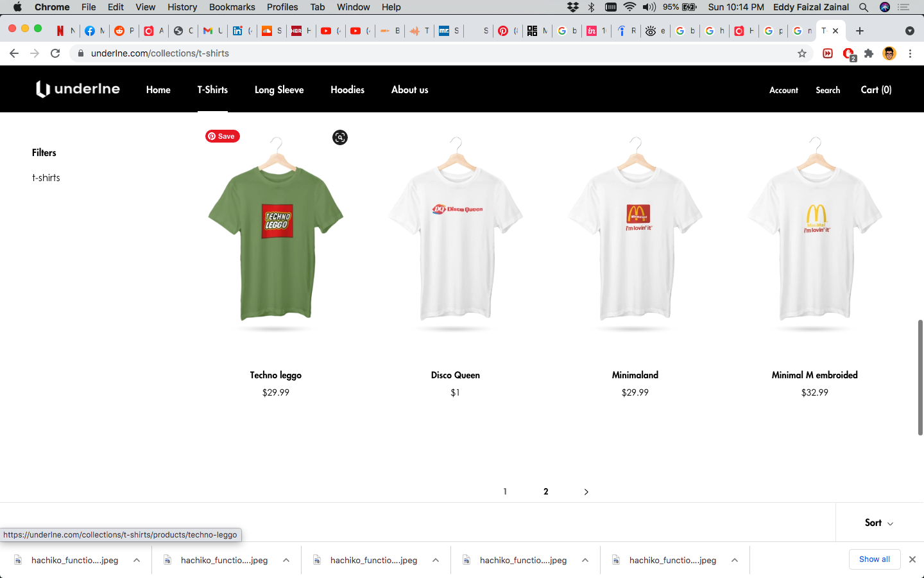Open the Account page
The image size is (924, 578).
pyautogui.click(x=783, y=90)
